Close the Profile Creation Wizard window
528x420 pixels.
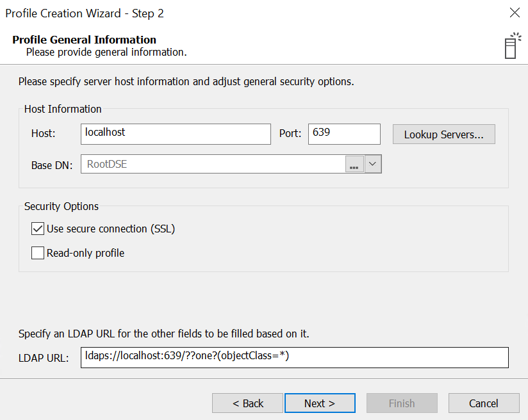(514, 13)
